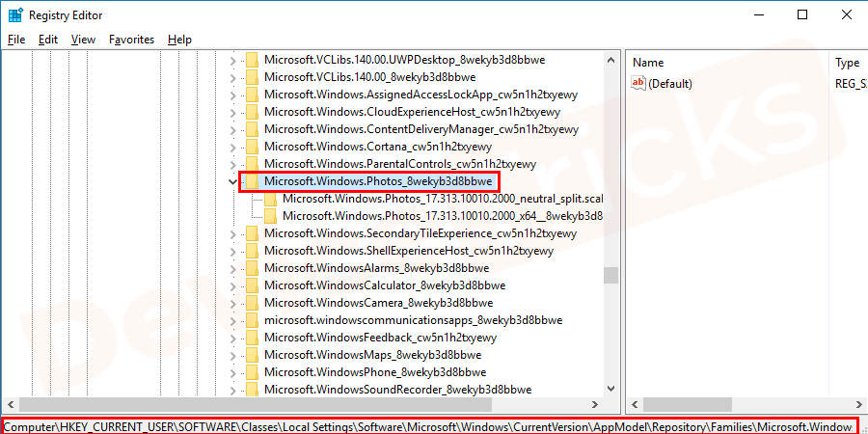Open the View menu
Viewport: 868px width, 434px height.
click(x=83, y=40)
